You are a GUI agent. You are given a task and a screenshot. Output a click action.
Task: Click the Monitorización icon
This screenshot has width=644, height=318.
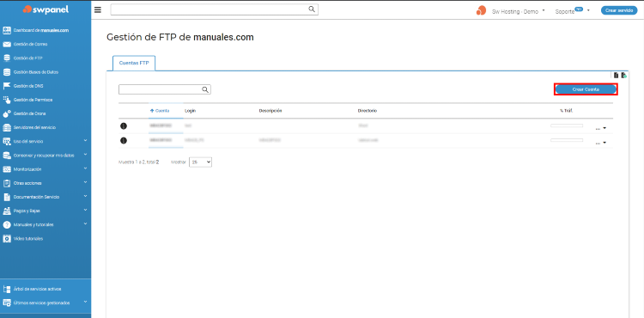[x=7, y=169]
